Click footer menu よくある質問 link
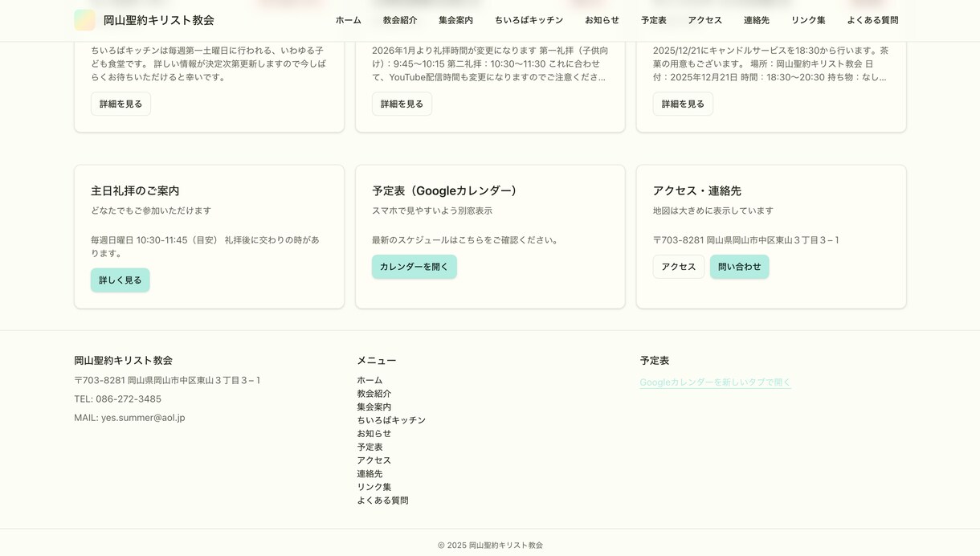980x556 pixels. pos(383,501)
